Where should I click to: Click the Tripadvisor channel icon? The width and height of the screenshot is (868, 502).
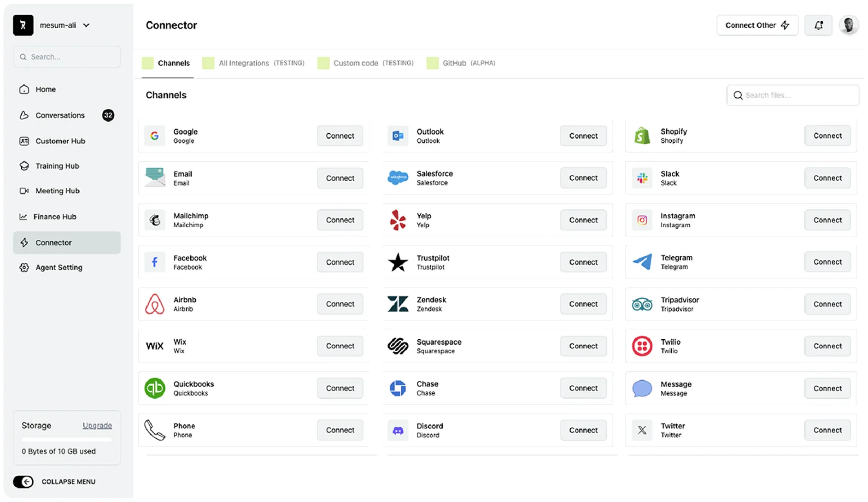[642, 304]
